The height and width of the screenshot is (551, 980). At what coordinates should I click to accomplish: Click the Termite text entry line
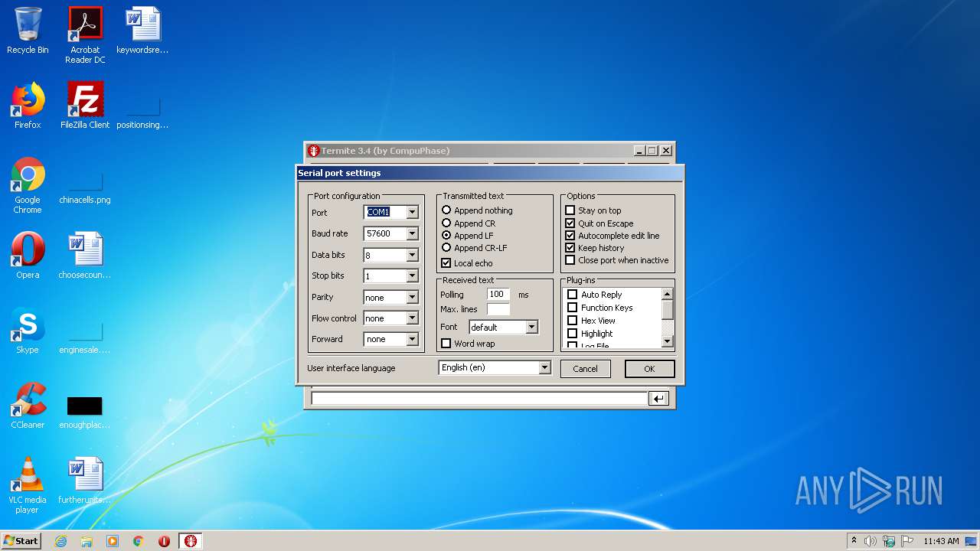pyautogui.click(x=479, y=398)
